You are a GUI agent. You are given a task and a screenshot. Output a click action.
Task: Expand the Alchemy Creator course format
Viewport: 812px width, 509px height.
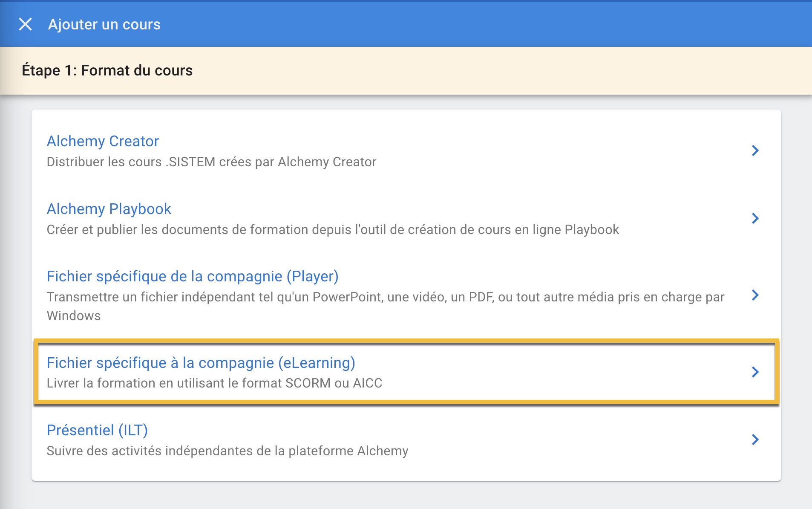pyautogui.click(x=102, y=141)
